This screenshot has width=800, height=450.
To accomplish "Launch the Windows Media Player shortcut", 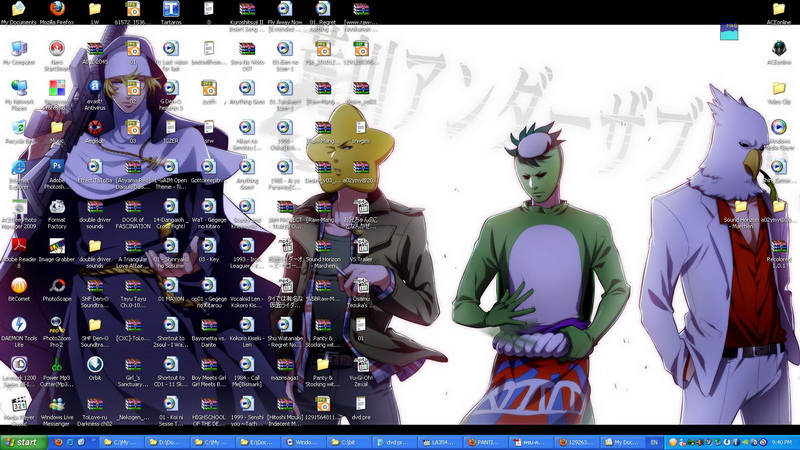I will pos(779,135).
